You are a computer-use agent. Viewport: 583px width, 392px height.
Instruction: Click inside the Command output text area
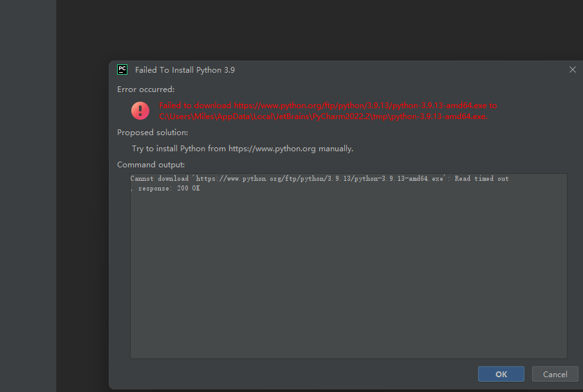coord(348,266)
